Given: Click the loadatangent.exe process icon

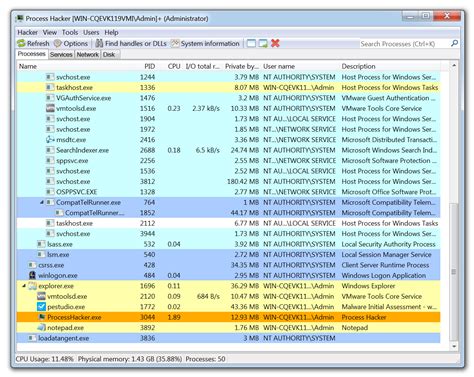Looking at the screenshot, I should pyautogui.click(x=32, y=338).
